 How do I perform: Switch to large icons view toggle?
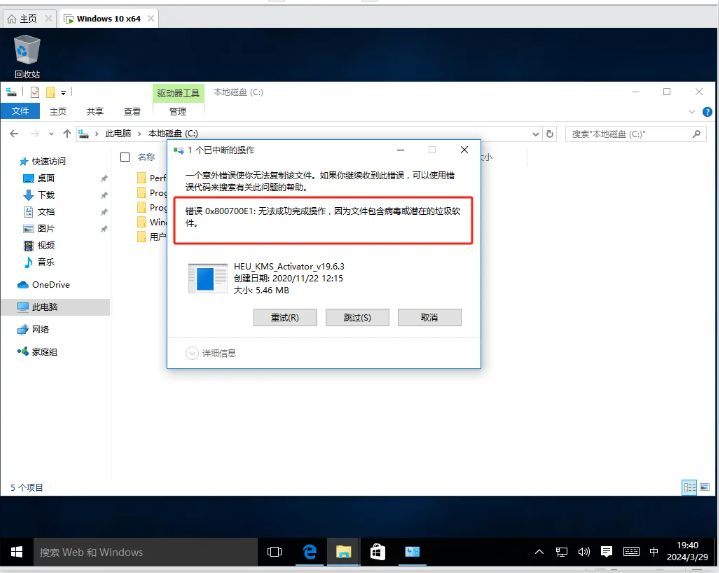point(704,487)
